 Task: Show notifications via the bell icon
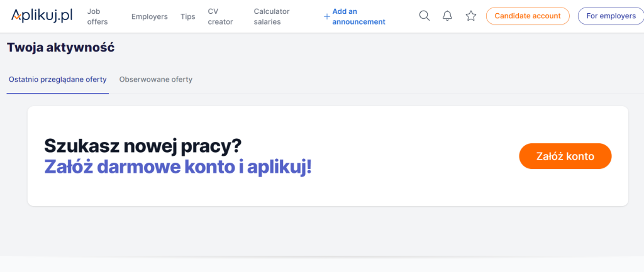pyautogui.click(x=447, y=16)
